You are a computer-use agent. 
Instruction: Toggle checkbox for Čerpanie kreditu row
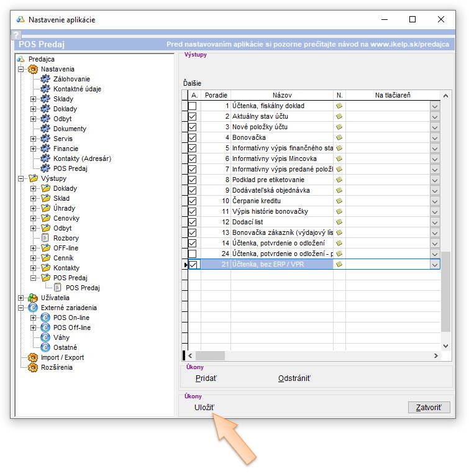(193, 201)
